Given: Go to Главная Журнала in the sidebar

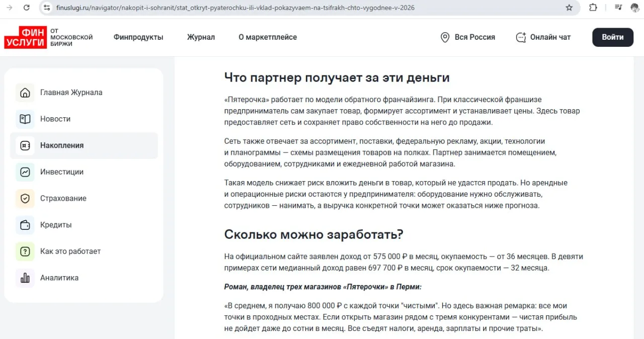Looking at the screenshot, I should click(84, 93).
